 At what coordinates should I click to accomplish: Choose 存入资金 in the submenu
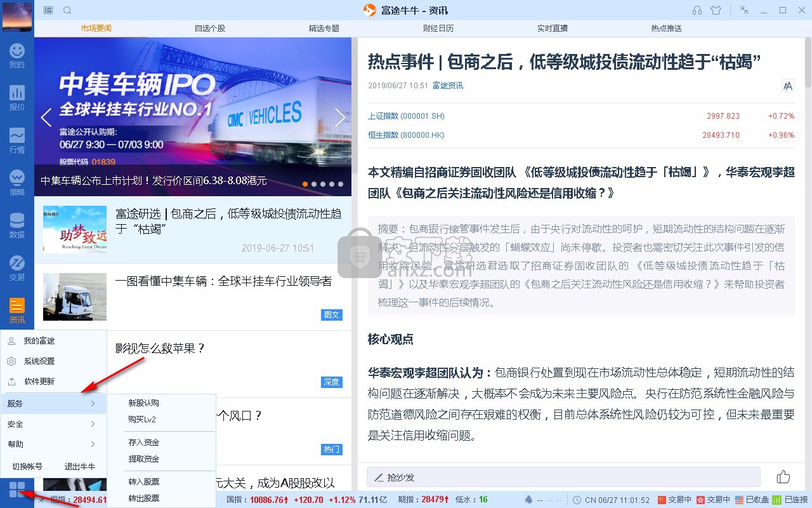click(143, 443)
